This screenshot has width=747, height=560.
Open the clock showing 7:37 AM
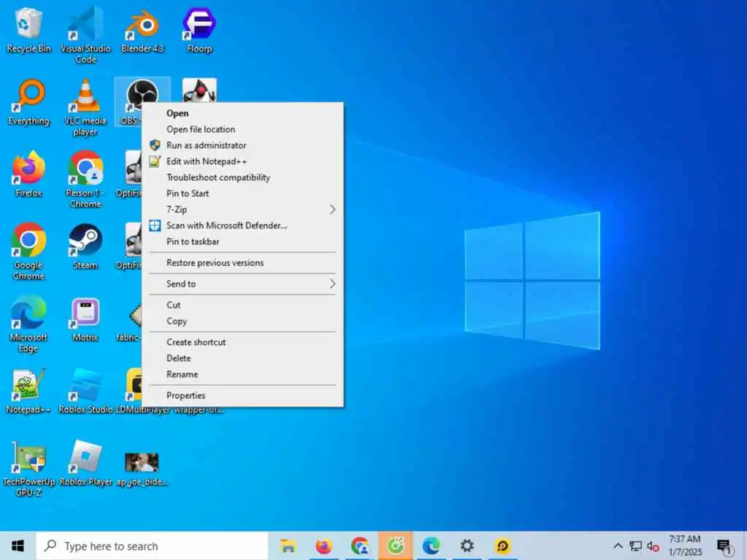[x=684, y=545]
